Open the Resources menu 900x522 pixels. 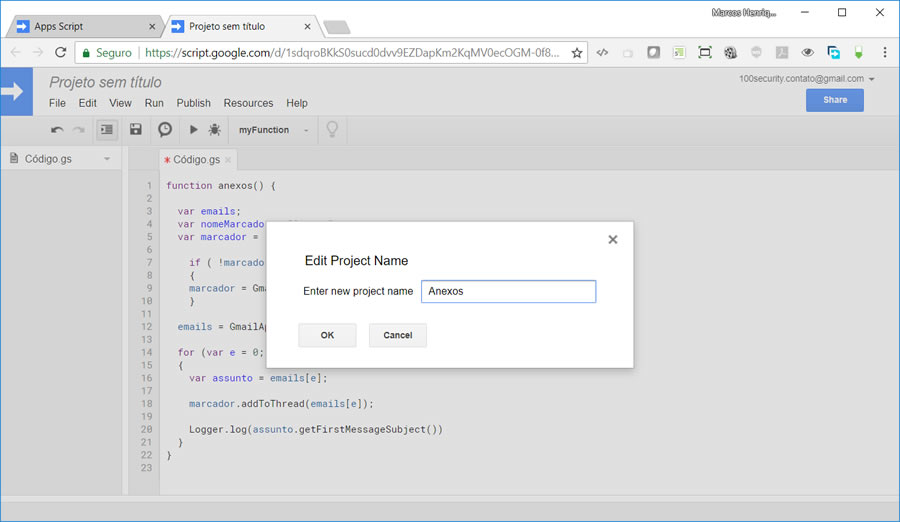click(x=249, y=103)
